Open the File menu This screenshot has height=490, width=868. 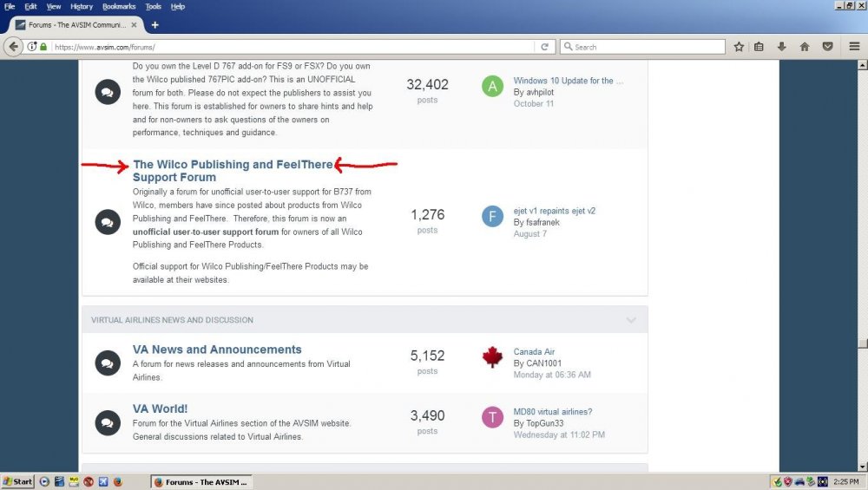(x=10, y=7)
